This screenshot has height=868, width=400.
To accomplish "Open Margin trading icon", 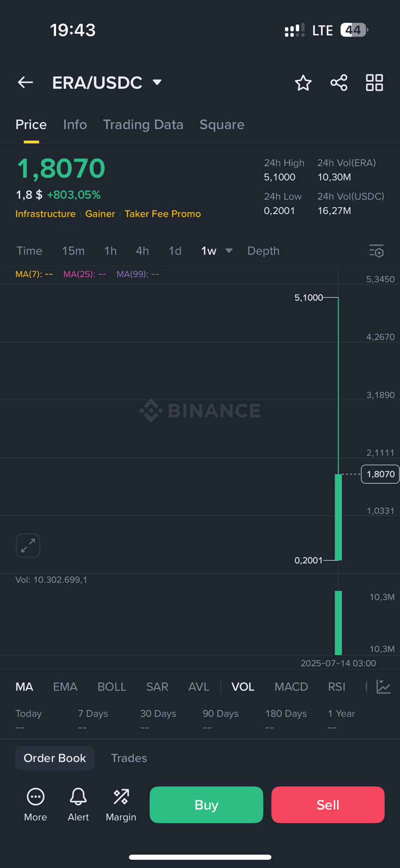I will point(121,796).
